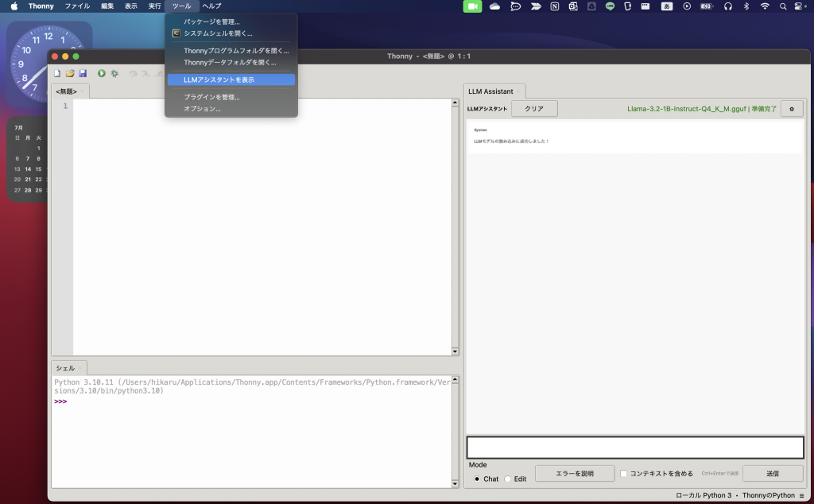
Task: Open Bluetooth menu bar icon
Action: coord(746,6)
